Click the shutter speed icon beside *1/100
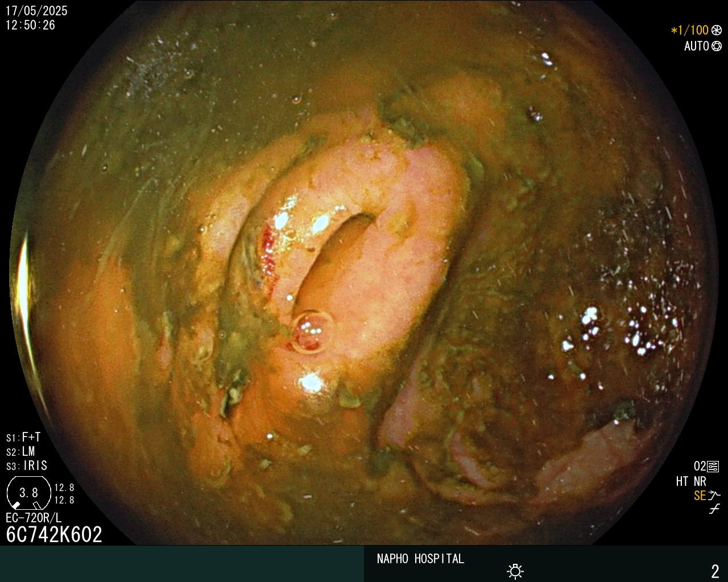728x582 pixels. coord(717,30)
